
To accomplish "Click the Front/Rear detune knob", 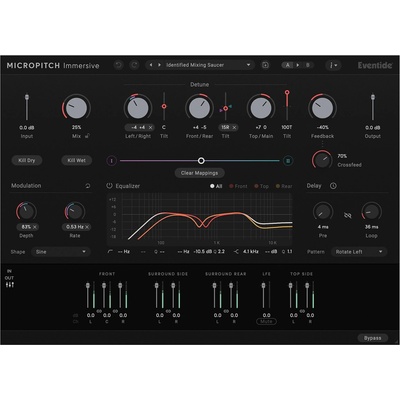I will (199, 108).
